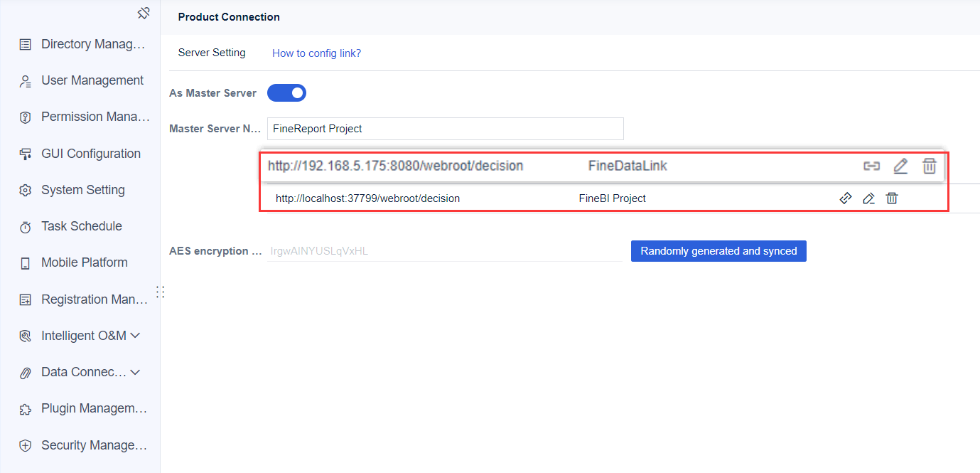Screen dimensions: 980x473
Task: Click the Randomly generated and synced button
Action: 718,250
